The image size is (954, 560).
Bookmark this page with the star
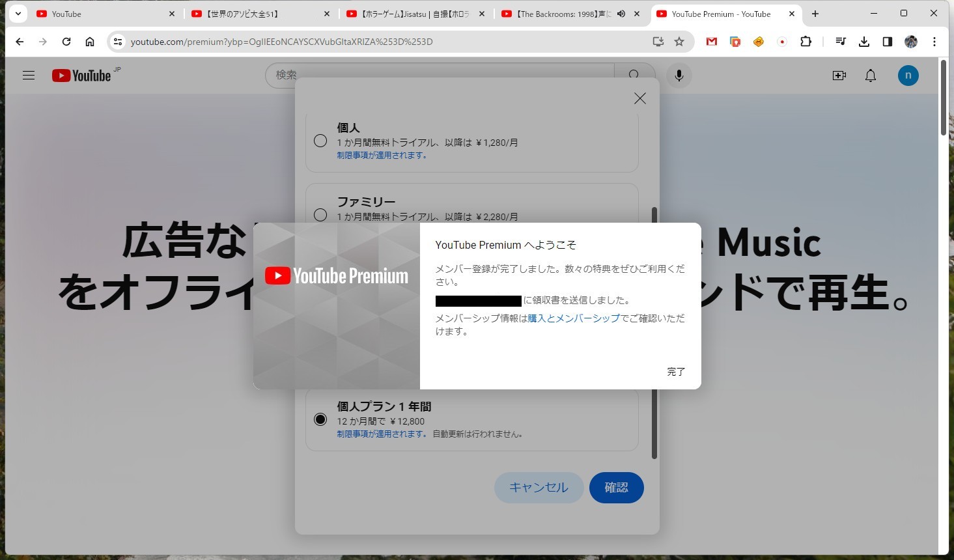[679, 42]
